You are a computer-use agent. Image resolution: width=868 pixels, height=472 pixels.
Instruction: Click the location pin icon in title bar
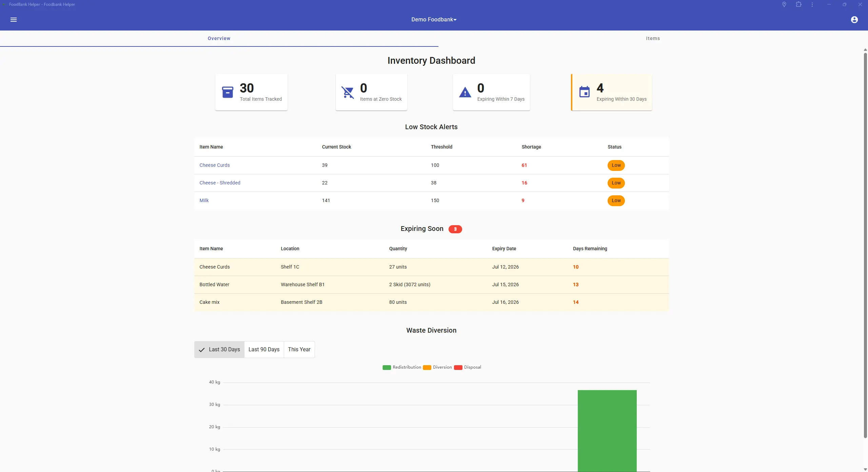[x=784, y=4]
